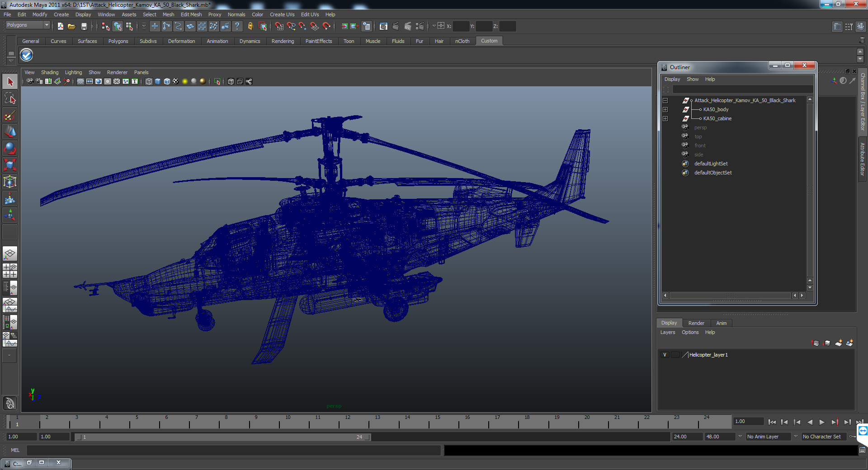This screenshot has height=470, width=868.
Task: Toggle Snap to Grids
Action: [x=279, y=26]
